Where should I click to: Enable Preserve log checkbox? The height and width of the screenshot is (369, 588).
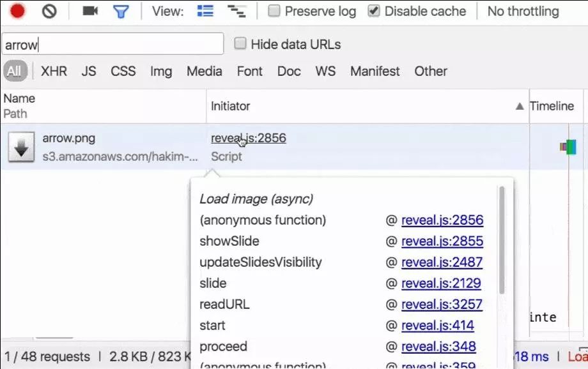pyautogui.click(x=274, y=11)
